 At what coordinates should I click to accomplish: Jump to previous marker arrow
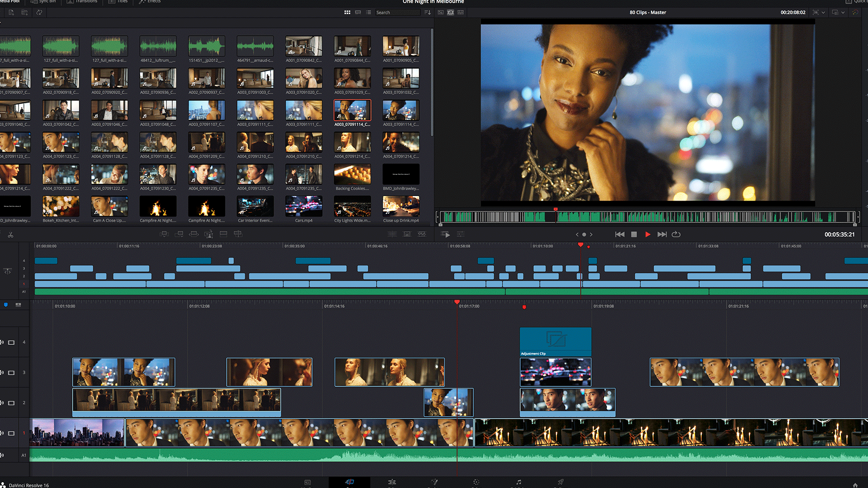click(x=577, y=235)
